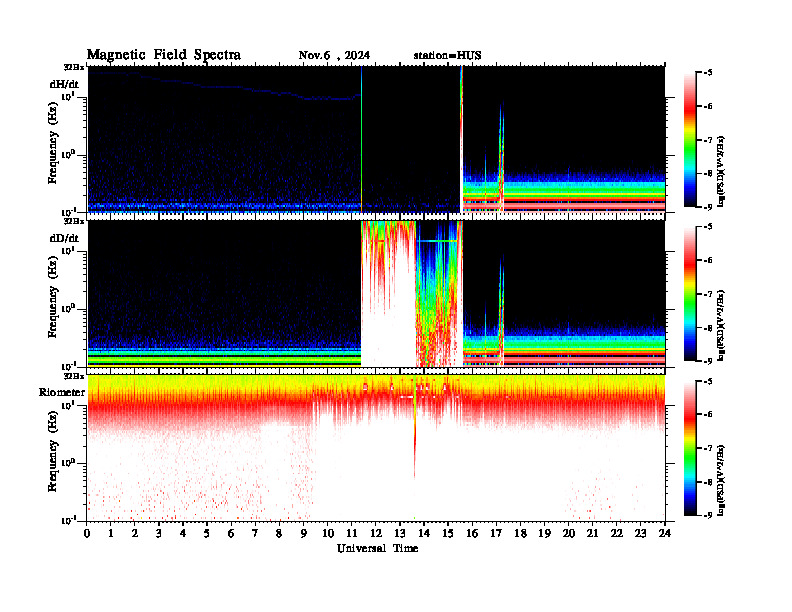Image resolution: width=792 pixels, height=612 pixels.
Task: Click the "-5" label on dH/dt color scale
Action: pyautogui.click(x=708, y=73)
